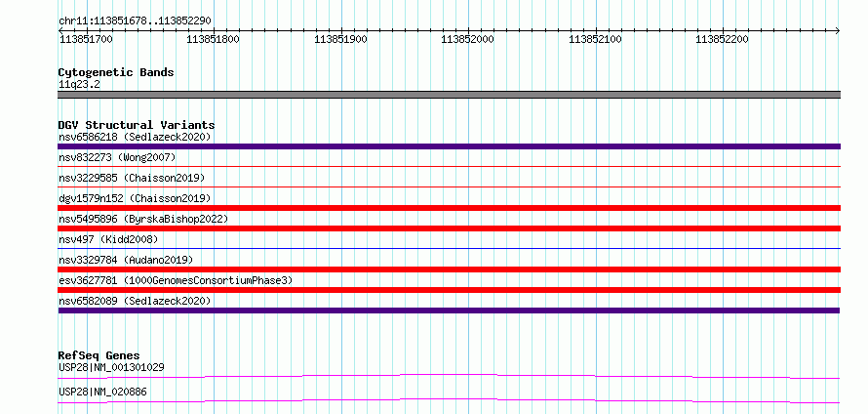The width and height of the screenshot is (868, 414).
Task: Click thick red bar under nsv5495896
Action: tap(449, 228)
